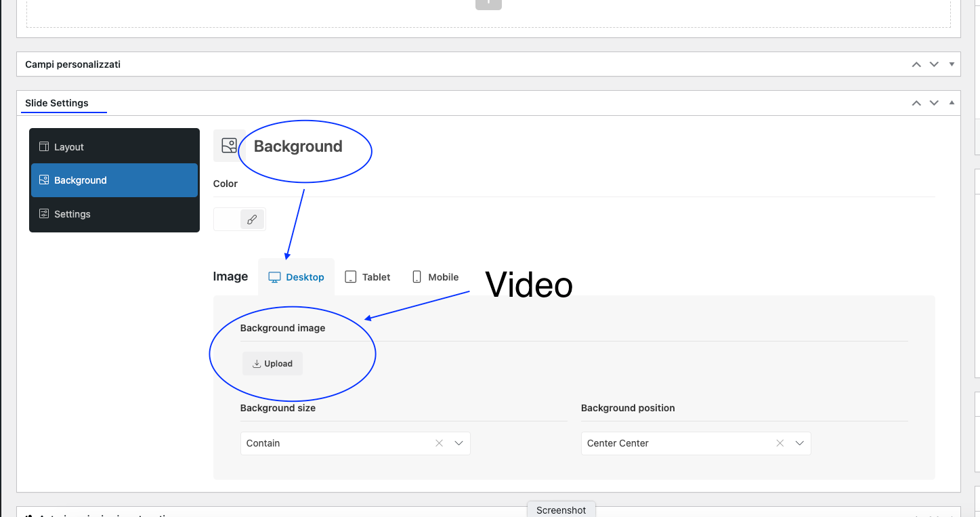Open the Background position Center Center dropdown
This screenshot has width=980, height=517.
point(696,443)
